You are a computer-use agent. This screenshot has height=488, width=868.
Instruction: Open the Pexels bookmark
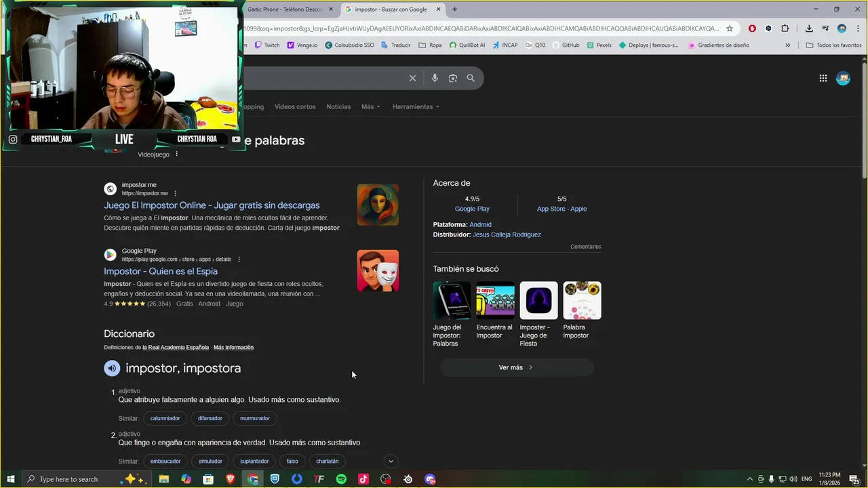click(x=599, y=45)
